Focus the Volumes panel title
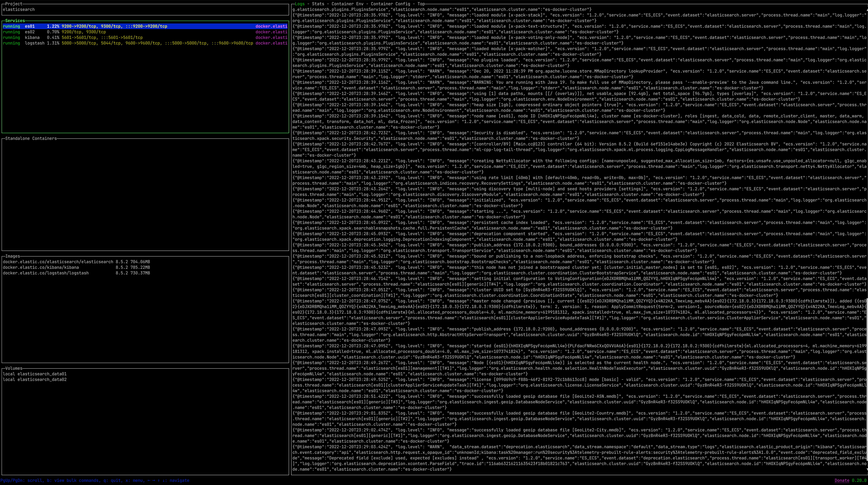Screen dimensions: 868x485 tap(14, 368)
